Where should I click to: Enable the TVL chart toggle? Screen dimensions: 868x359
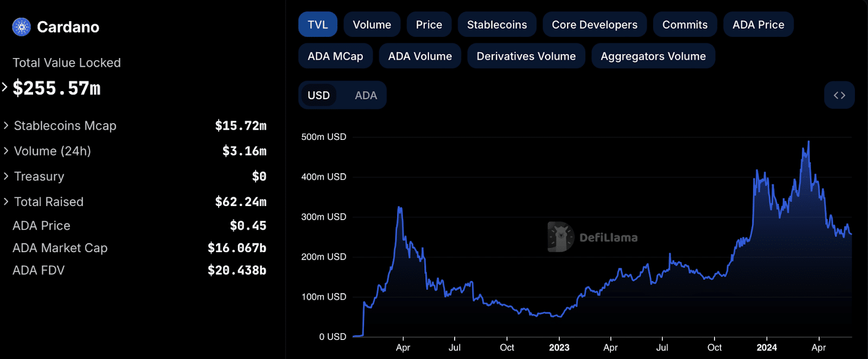[318, 24]
